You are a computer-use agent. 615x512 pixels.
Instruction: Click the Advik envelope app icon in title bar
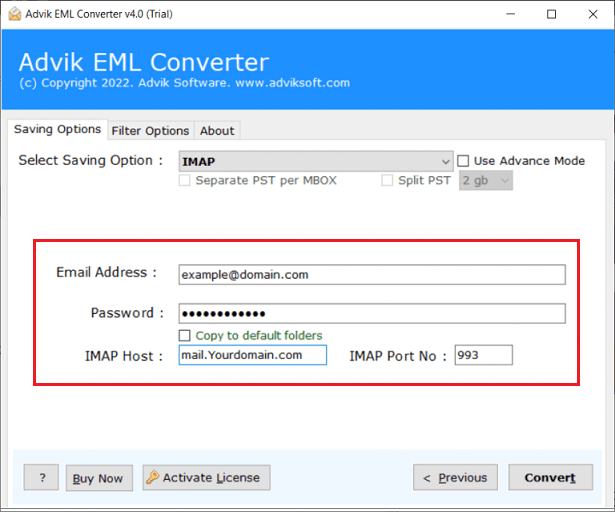15,14
